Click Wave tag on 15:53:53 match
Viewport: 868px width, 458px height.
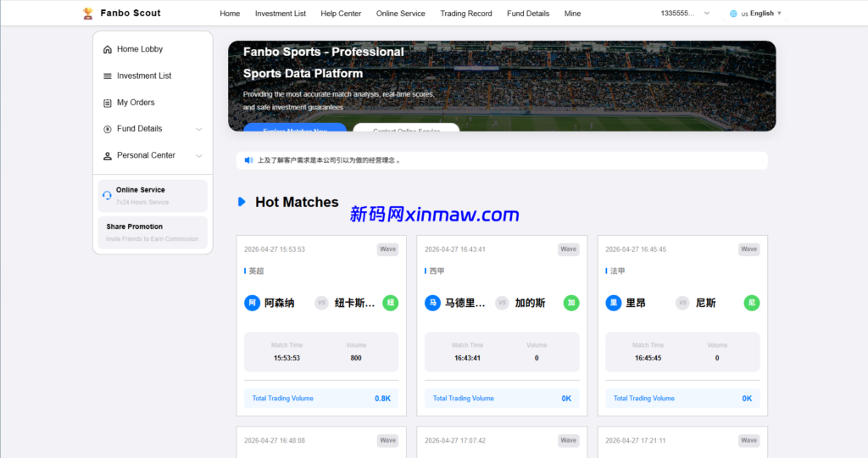click(387, 249)
